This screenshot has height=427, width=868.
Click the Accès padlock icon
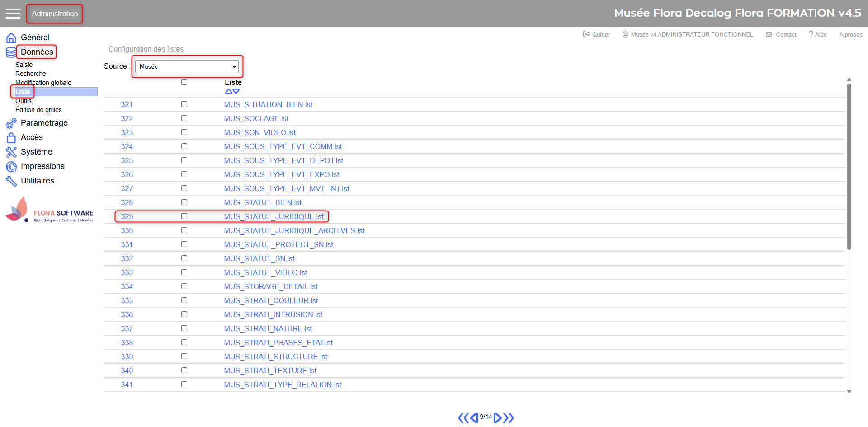11,138
